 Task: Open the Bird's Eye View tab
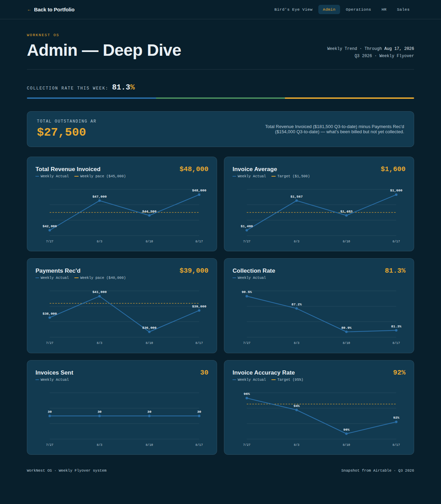point(294,10)
